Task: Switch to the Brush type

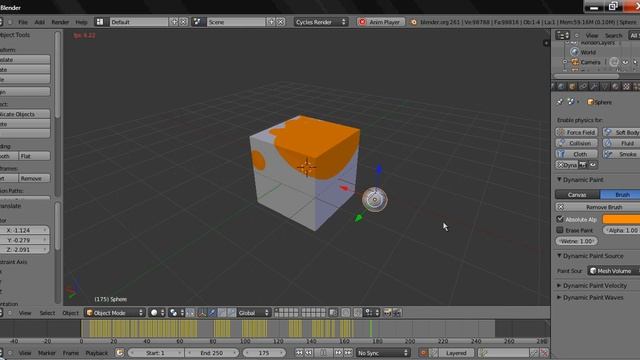Action: [620, 195]
